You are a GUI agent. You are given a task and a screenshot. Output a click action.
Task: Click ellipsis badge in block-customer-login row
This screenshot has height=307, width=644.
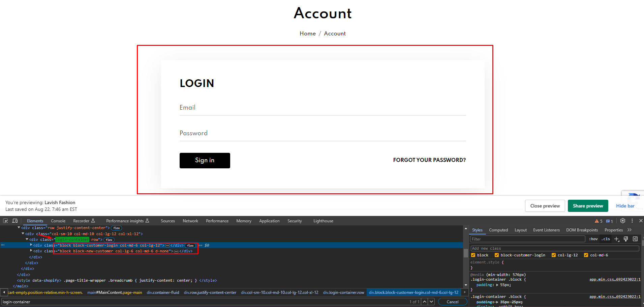[167, 246]
